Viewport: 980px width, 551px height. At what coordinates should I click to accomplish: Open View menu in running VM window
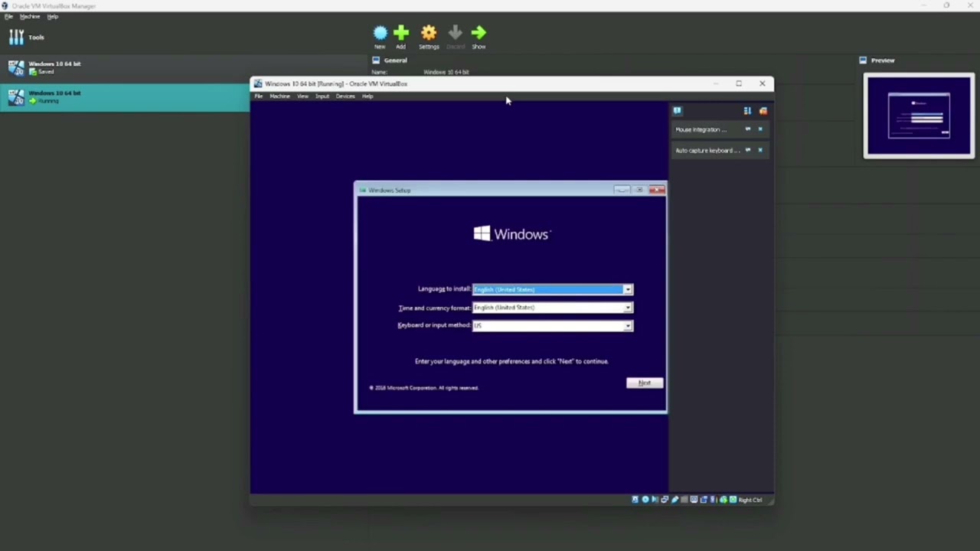[x=302, y=96]
